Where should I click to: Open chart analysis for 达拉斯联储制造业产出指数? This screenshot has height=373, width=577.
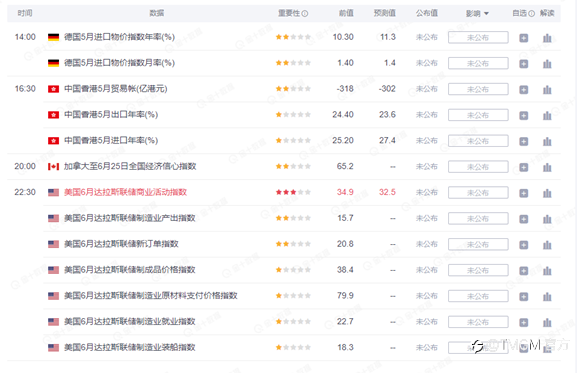pyautogui.click(x=547, y=219)
